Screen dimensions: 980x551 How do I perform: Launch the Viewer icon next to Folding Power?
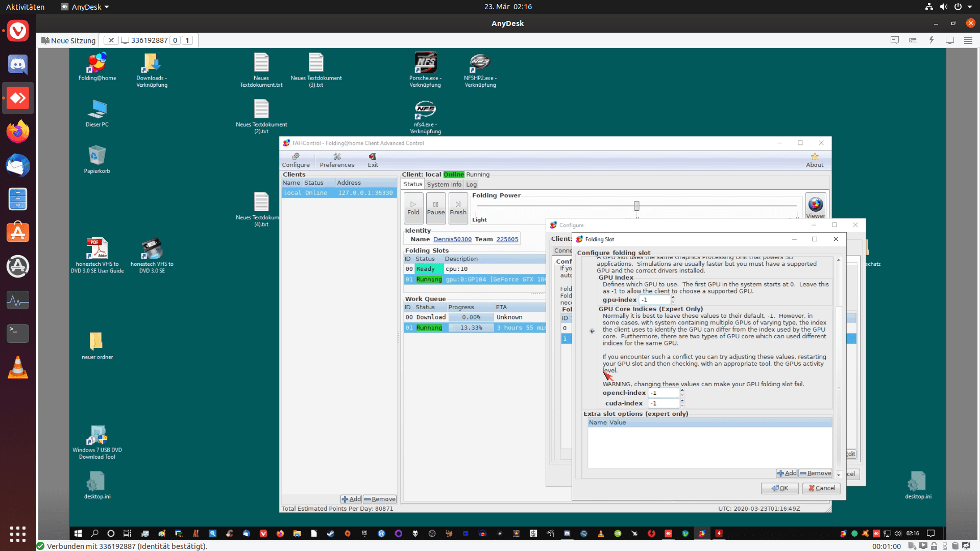[x=816, y=207]
